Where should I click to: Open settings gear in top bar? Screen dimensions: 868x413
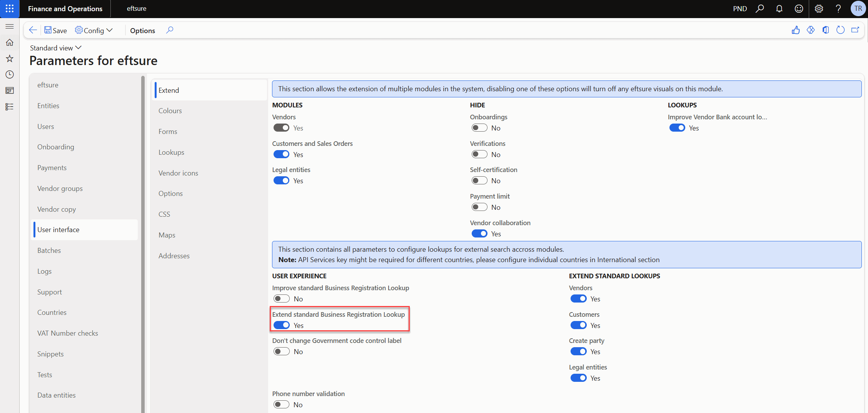pyautogui.click(x=819, y=8)
